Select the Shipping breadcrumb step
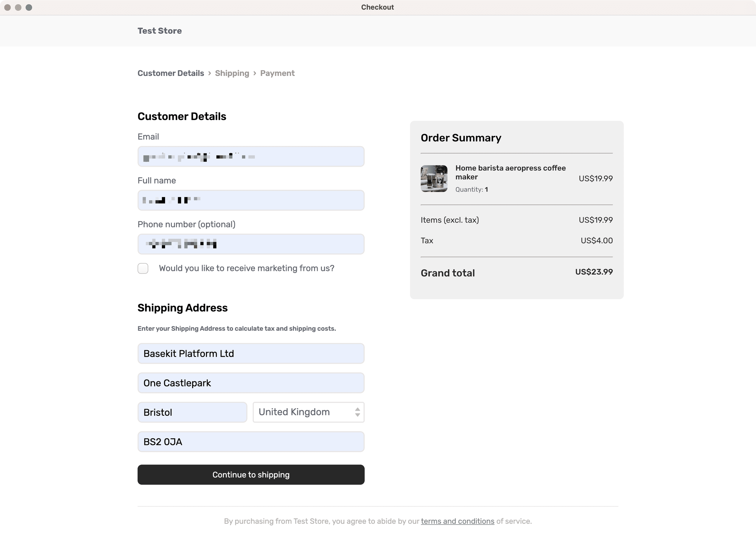 [232, 73]
